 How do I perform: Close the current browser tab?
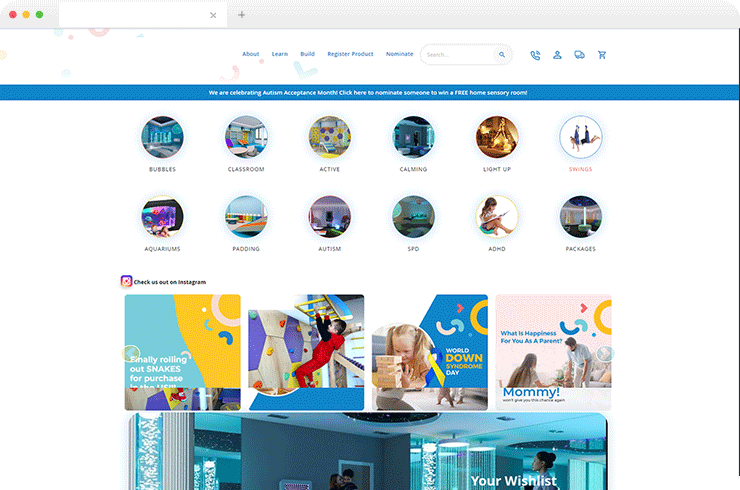[x=213, y=15]
